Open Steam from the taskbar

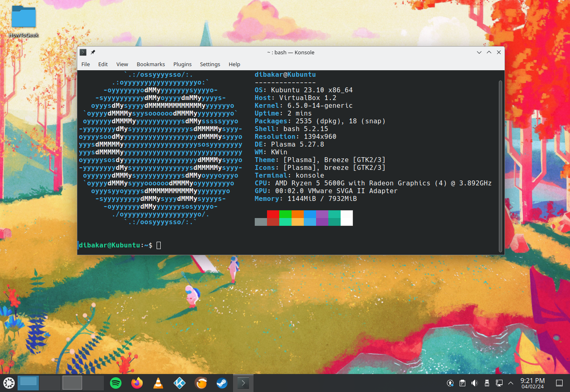tap(222, 383)
